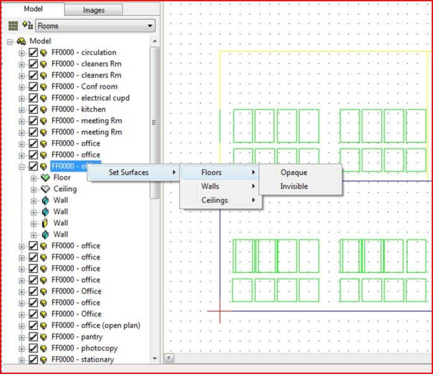Select the FF0000 - photocopy row
This screenshot has width=433, height=374.
coord(84,348)
